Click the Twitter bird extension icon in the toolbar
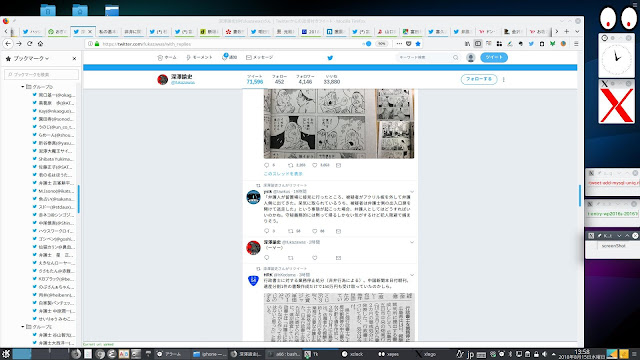Viewport: 640px width, 360px height. tap(531, 44)
